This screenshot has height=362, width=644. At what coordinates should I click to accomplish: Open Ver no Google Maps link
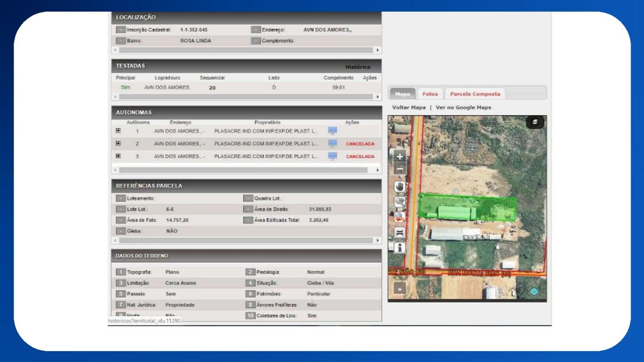[x=463, y=107]
